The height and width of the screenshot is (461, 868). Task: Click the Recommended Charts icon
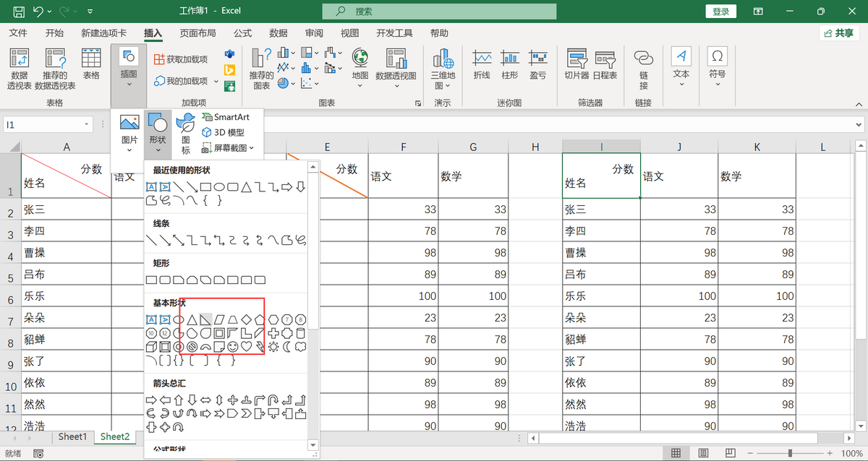[x=261, y=69]
